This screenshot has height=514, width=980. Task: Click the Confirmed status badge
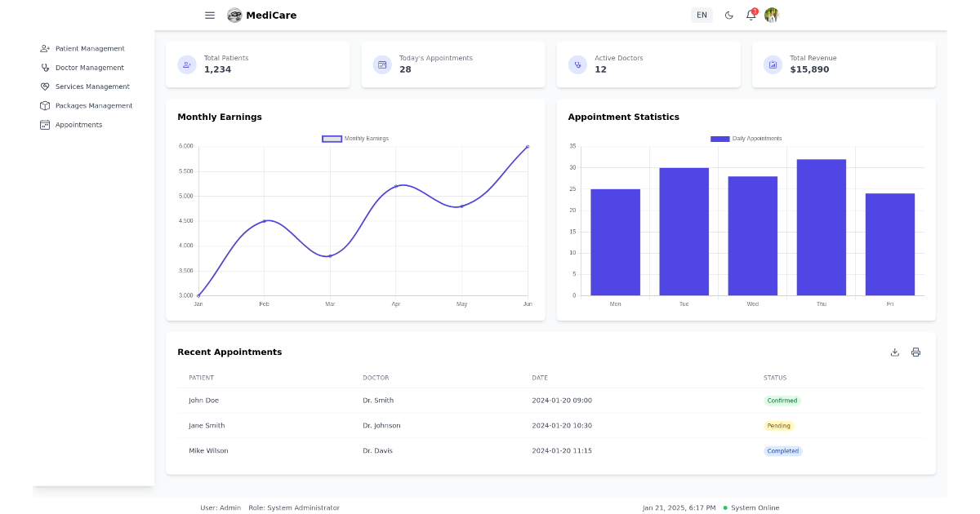click(x=782, y=401)
